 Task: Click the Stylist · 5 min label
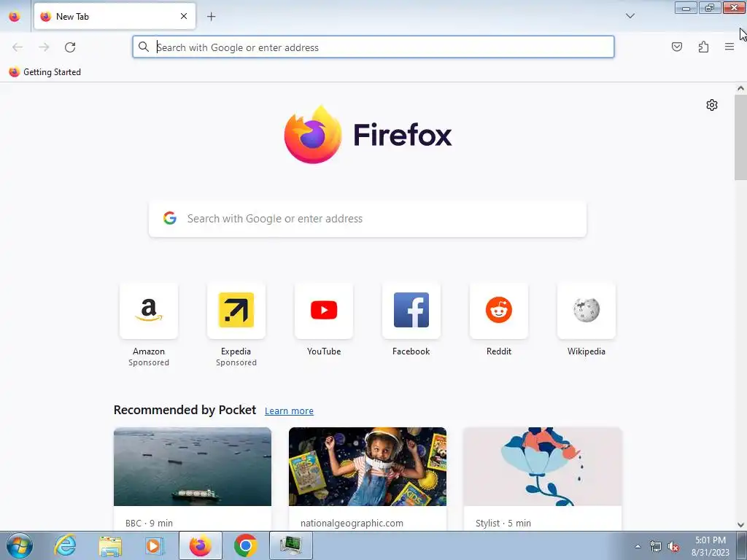point(503,523)
